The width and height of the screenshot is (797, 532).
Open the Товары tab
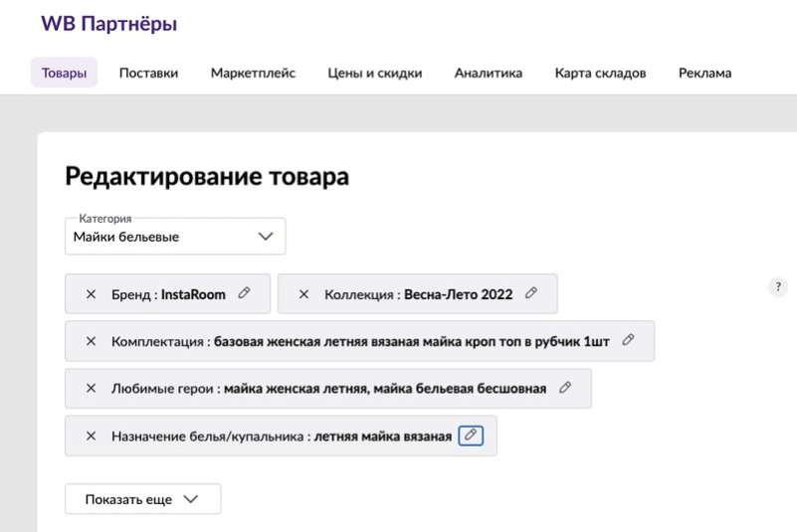click(64, 73)
